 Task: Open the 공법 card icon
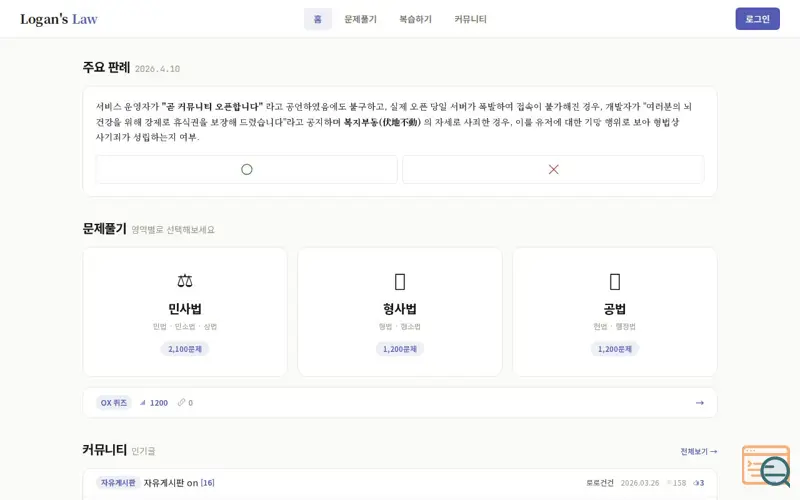click(615, 282)
